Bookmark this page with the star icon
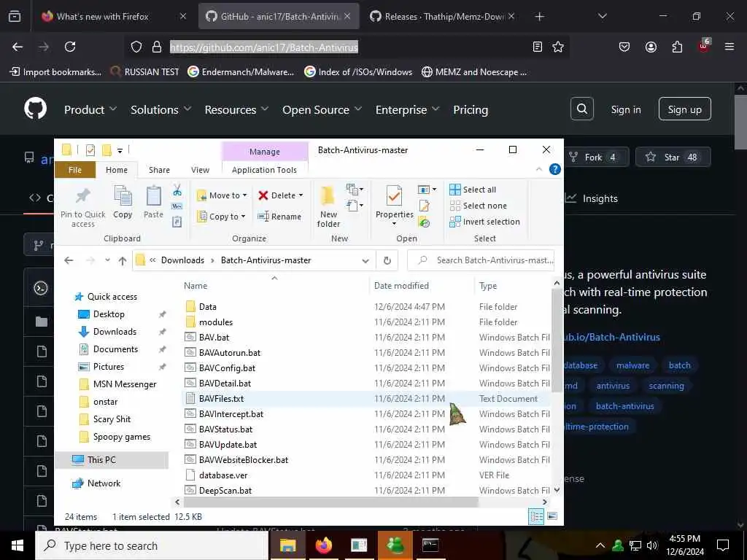The width and height of the screenshot is (747, 560). point(558,47)
